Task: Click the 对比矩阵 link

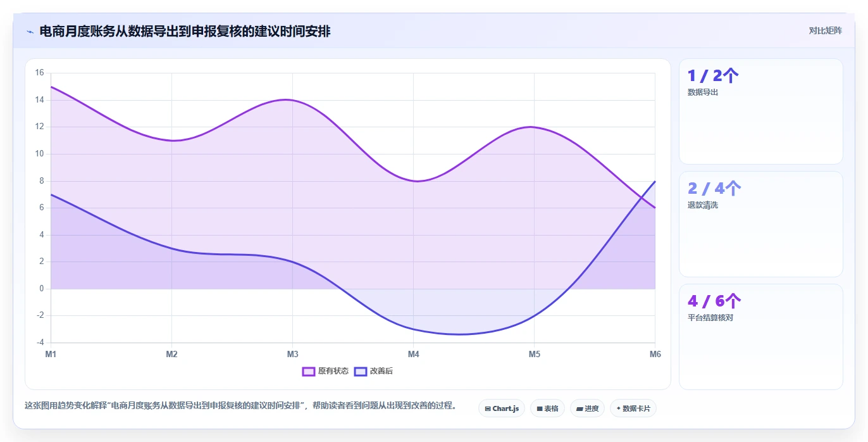Action: point(826,30)
